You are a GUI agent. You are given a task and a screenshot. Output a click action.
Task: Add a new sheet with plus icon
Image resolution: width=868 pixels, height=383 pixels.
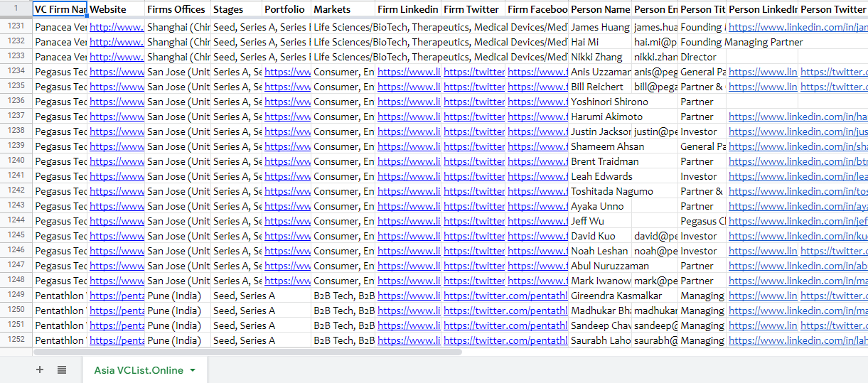click(x=40, y=369)
